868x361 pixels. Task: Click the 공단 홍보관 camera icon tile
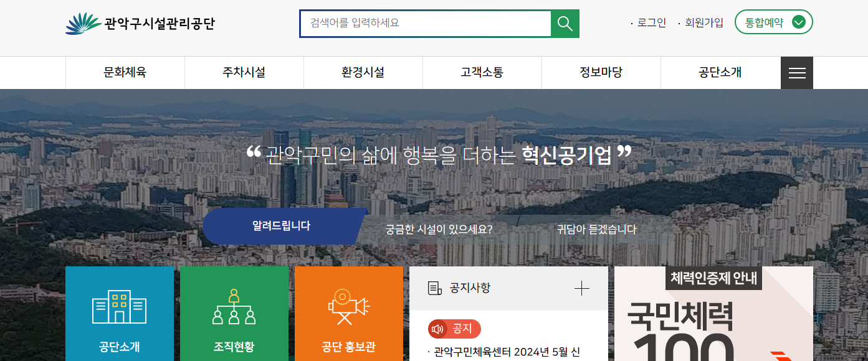click(x=349, y=314)
